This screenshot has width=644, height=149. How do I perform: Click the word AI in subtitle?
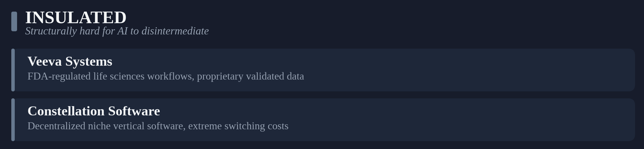coord(122,31)
